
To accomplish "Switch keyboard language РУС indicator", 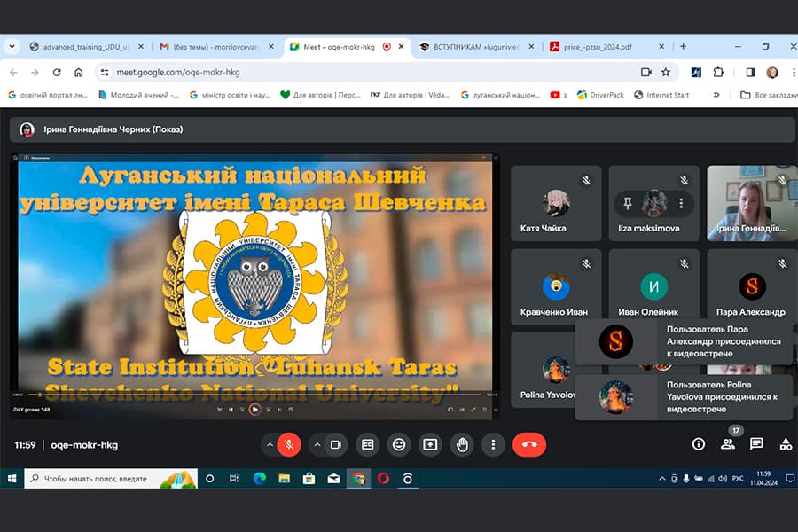I will [x=738, y=479].
